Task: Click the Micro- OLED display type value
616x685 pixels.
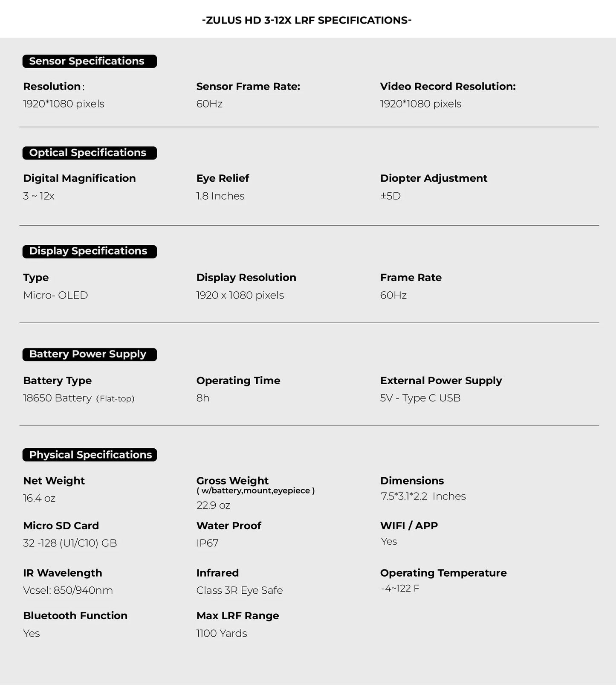Action: tap(55, 295)
